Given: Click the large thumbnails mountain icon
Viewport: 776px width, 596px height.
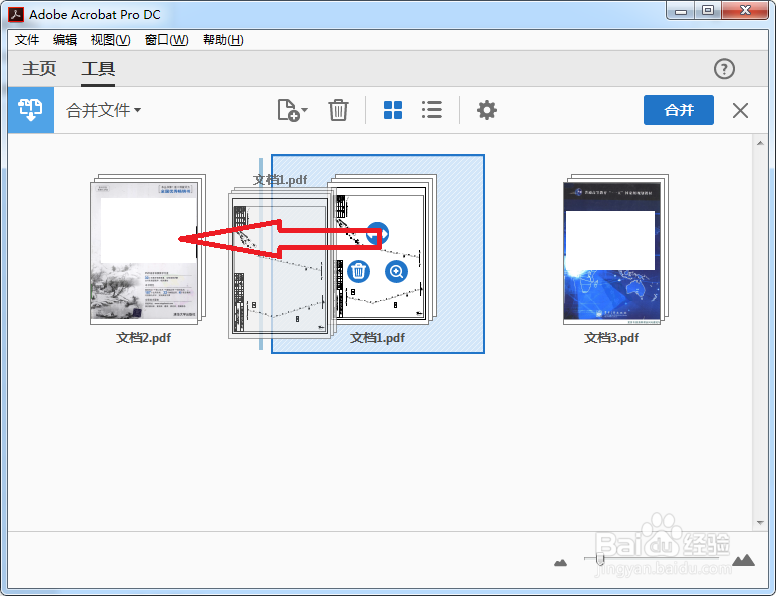Looking at the screenshot, I should 743,560.
